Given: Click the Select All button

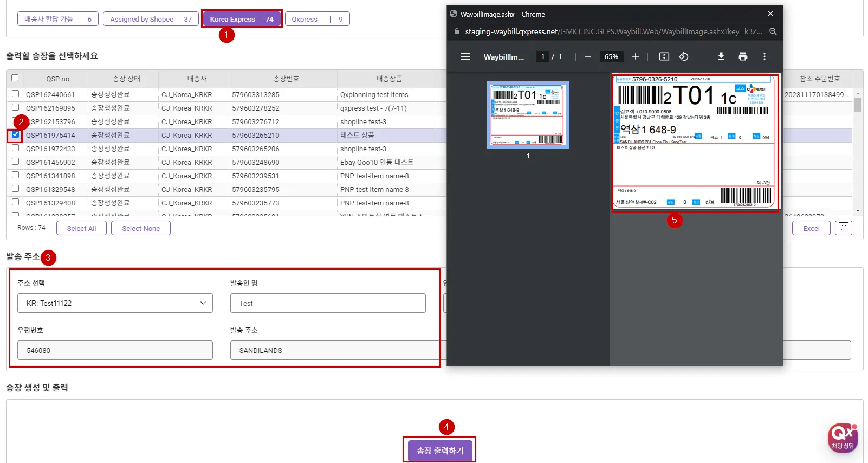Looking at the screenshot, I should 81,228.
